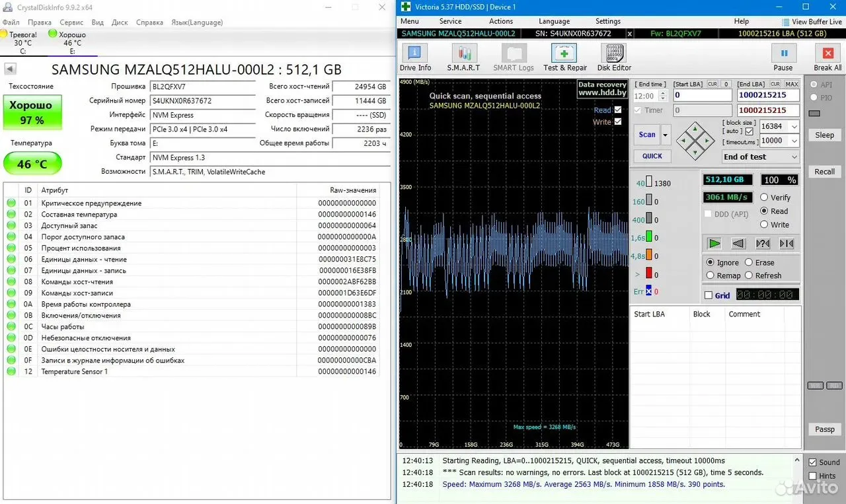
Task: Click the QUICK scan button
Action: (652, 156)
